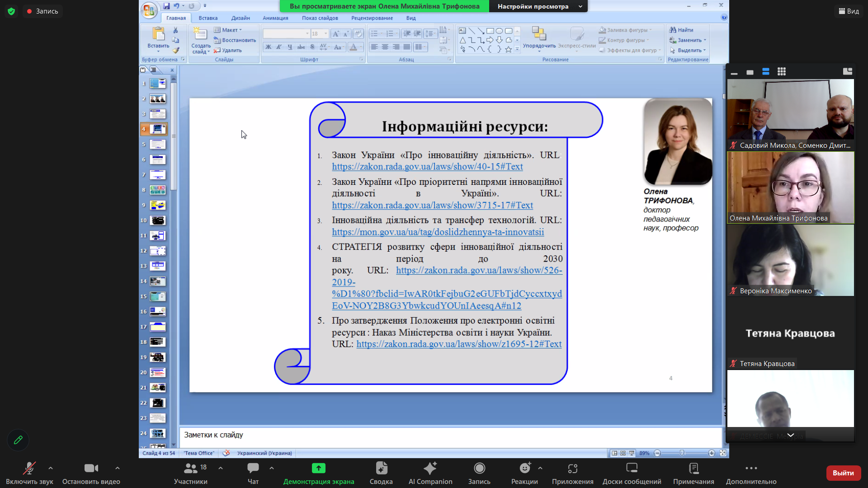Click the PowerPoint zoom slider
Image resolution: width=868 pixels, height=488 pixels.
pos(682,453)
